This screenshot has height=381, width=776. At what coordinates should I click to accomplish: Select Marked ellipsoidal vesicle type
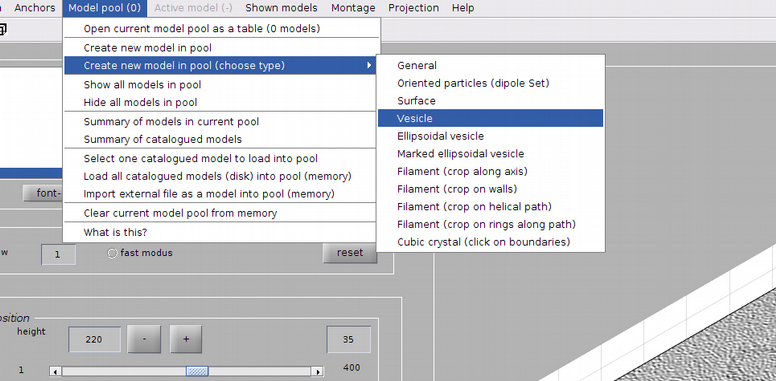click(490, 154)
